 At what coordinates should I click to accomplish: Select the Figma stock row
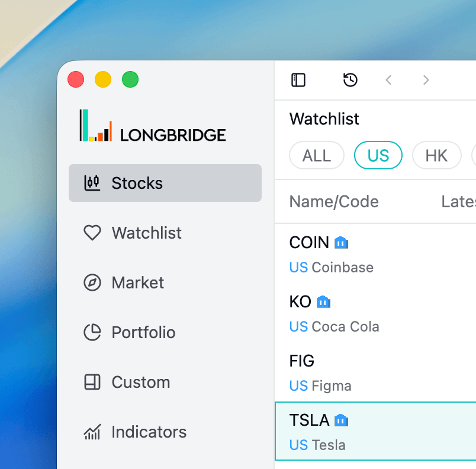pyautogui.click(x=375, y=372)
